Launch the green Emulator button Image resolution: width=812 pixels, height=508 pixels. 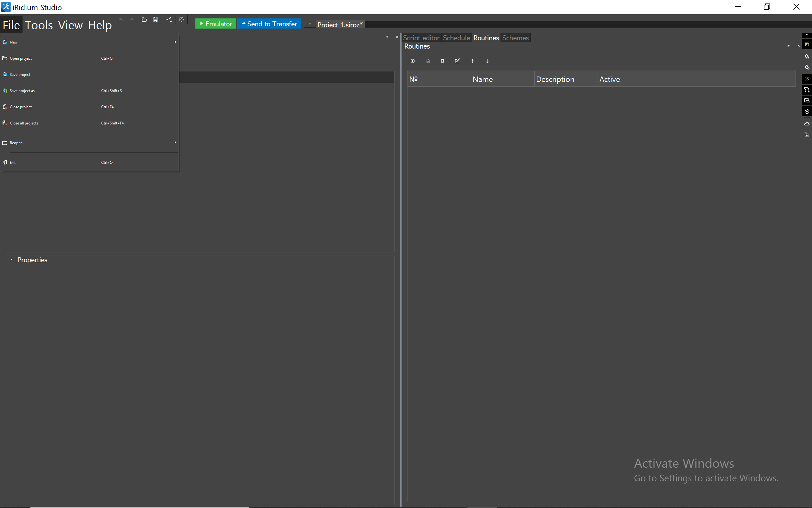(216, 24)
